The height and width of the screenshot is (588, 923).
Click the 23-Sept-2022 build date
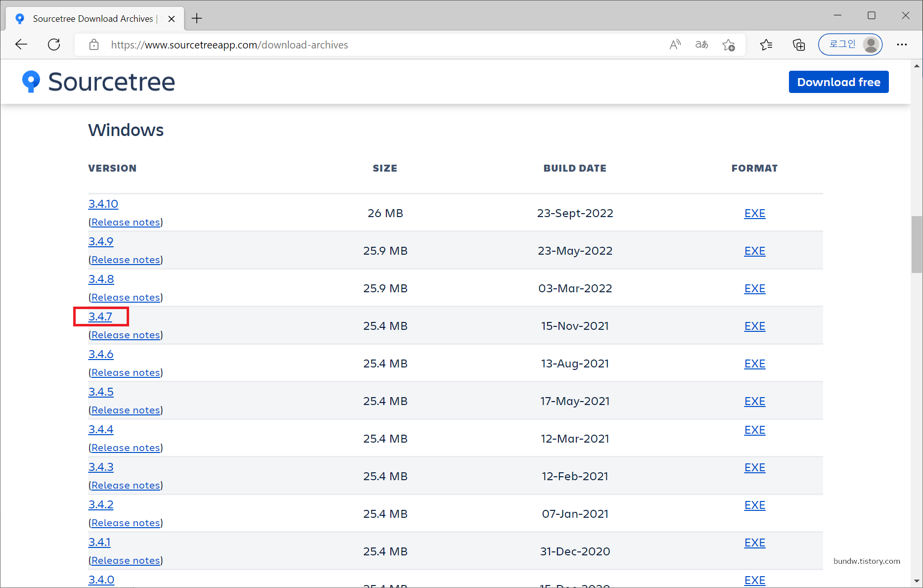click(575, 213)
